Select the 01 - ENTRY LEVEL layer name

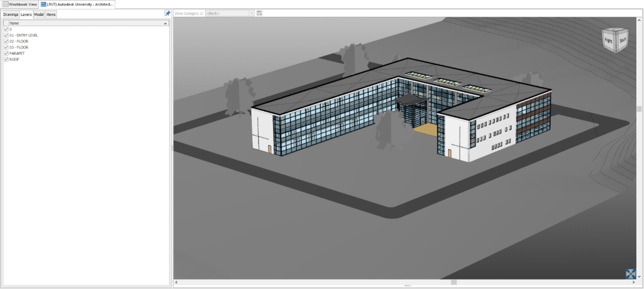pyautogui.click(x=24, y=35)
